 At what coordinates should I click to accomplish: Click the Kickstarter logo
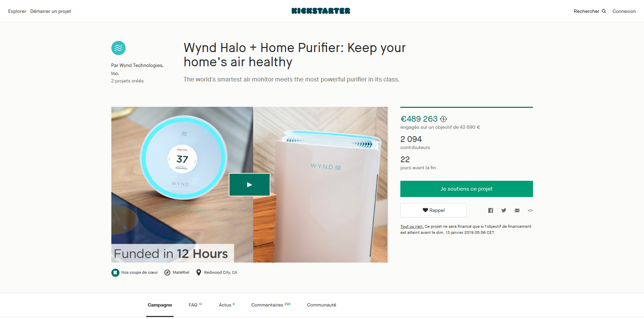coord(321,11)
